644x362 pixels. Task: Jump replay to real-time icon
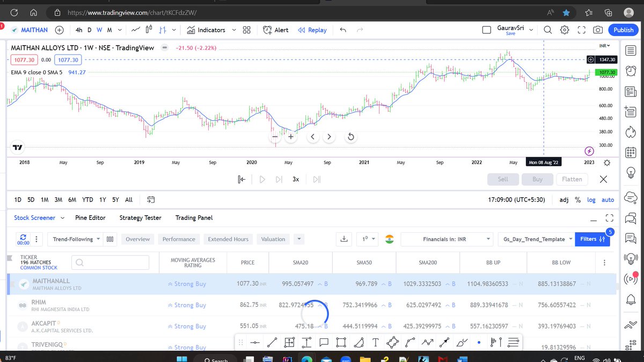pos(317,179)
